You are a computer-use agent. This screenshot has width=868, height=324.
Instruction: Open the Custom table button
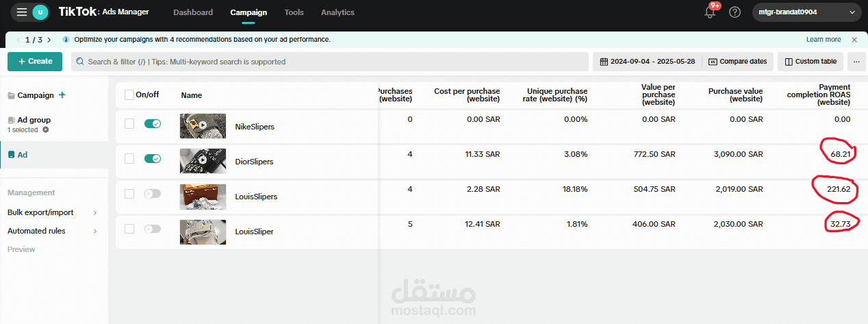[810, 62]
